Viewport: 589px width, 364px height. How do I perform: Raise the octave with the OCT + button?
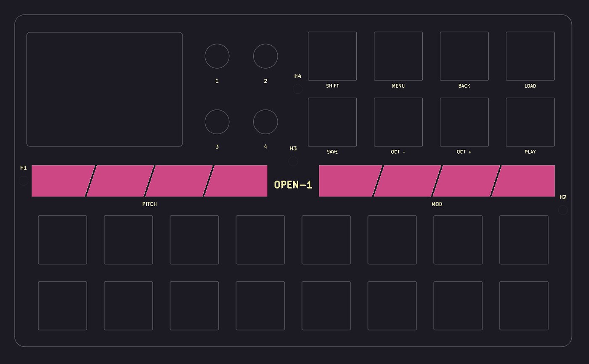tap(464, 122)
